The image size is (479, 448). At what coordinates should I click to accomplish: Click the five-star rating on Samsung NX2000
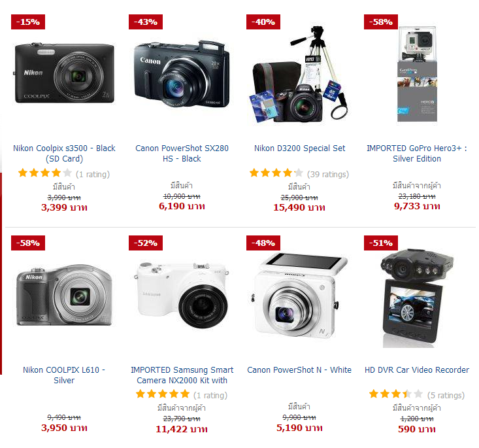(163, 394)
